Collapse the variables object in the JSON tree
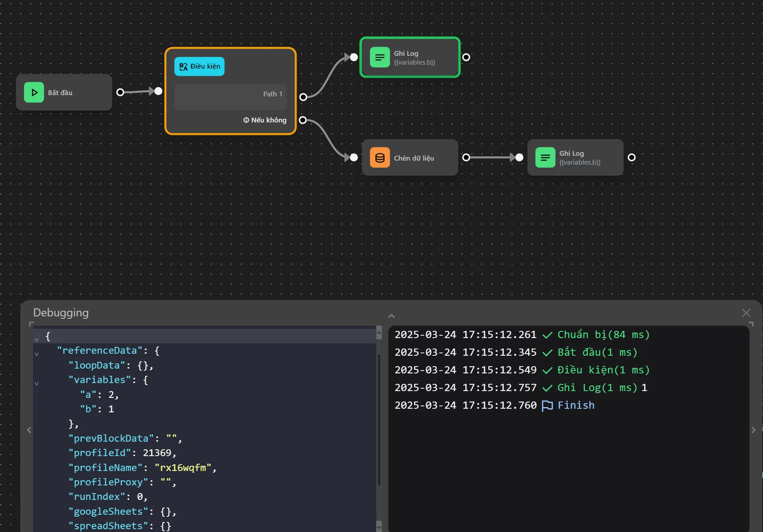 37,383
